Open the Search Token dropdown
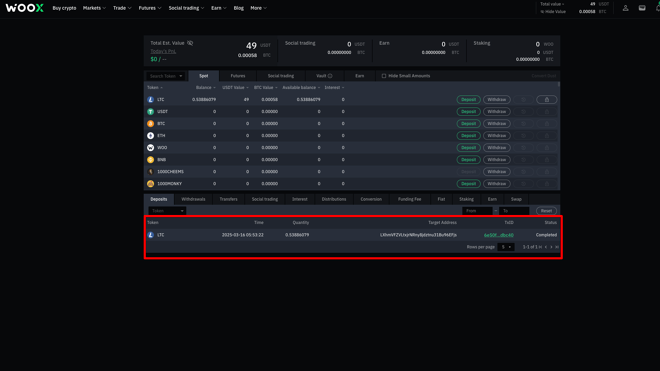This screenshot has height=371, width=660. tap(166, 76)
